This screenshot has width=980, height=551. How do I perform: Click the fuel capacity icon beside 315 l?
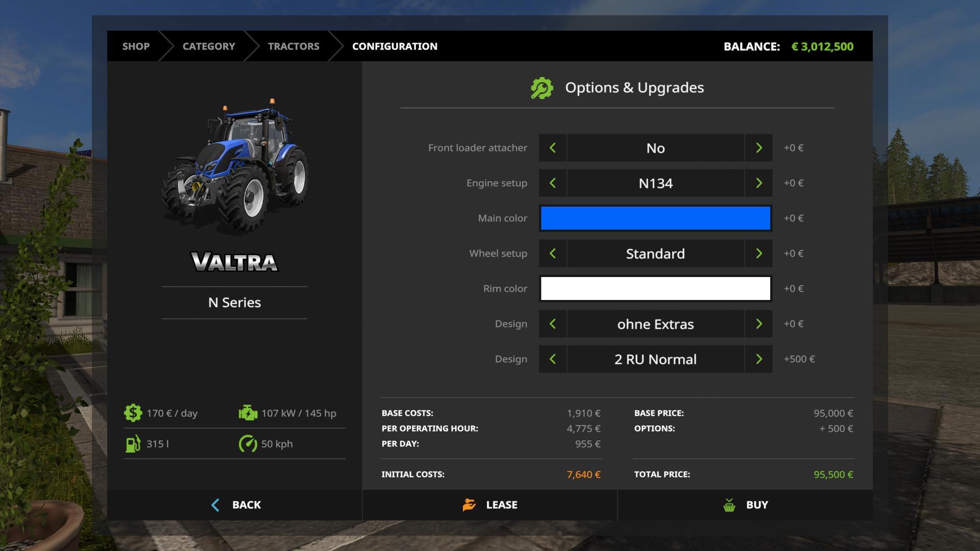133,443
